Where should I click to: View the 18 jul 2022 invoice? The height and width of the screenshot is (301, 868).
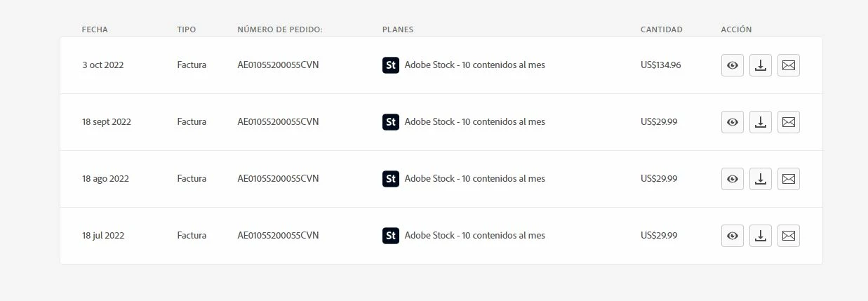(732, 236)
